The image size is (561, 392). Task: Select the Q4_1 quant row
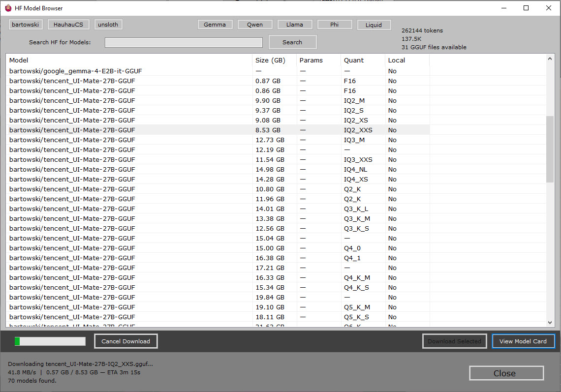[218, 258]
